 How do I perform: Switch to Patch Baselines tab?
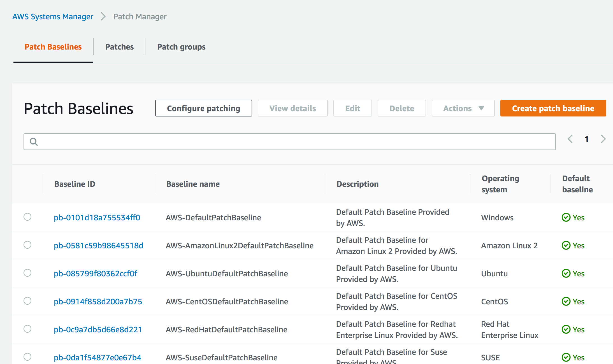tap(53, 47)
